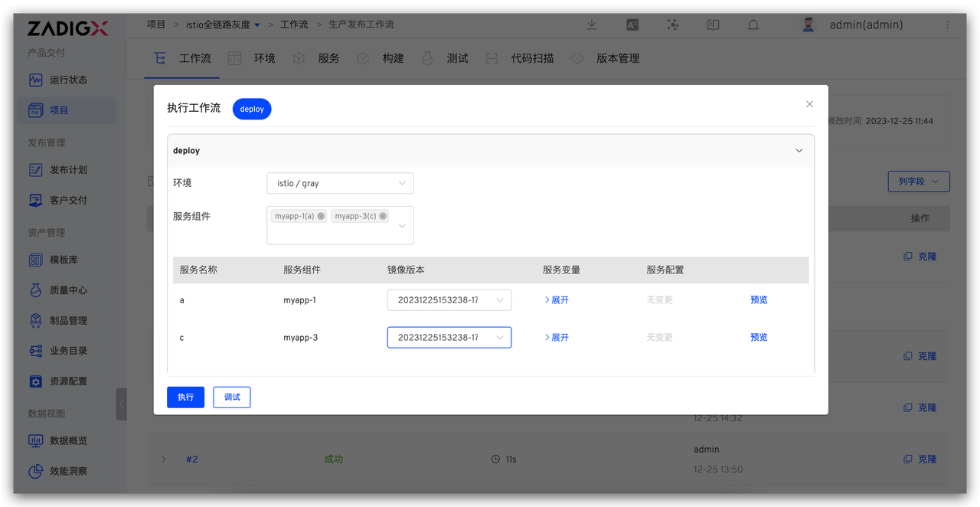Switch to the 构建 tab

pyautogui.click(x=393, y=58)
